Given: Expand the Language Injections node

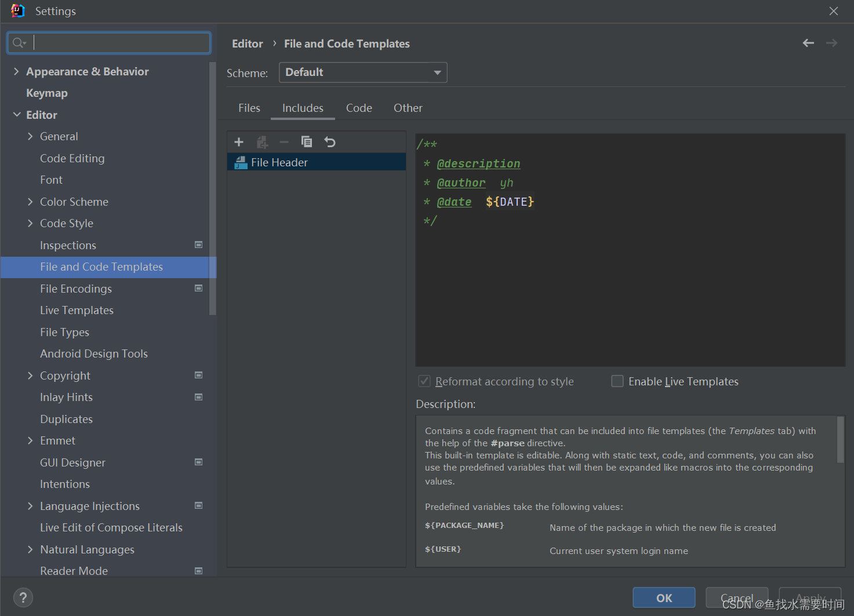Looking at the screenshot, I should point(30,506).
